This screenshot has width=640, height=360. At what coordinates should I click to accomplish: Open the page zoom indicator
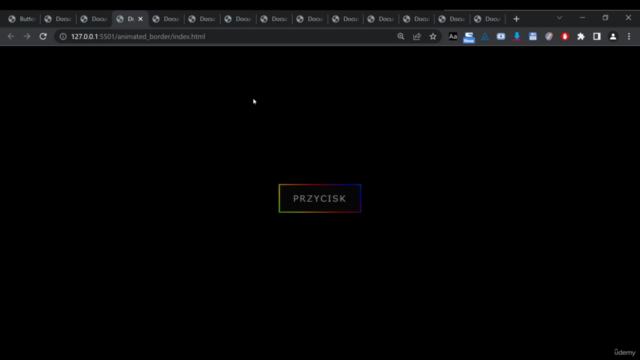(x=401, y=36)
